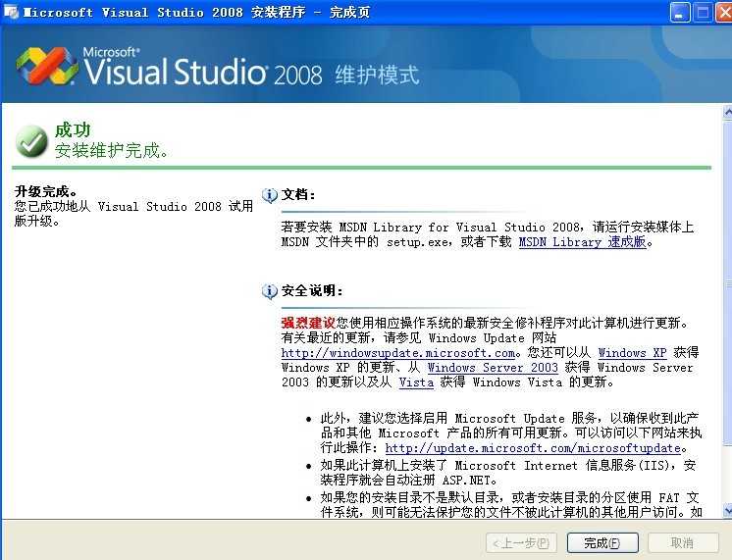Click the 完成(F) finish button
Screen dimensions: 732x560
pyautogui.click(x=602, y=542)
